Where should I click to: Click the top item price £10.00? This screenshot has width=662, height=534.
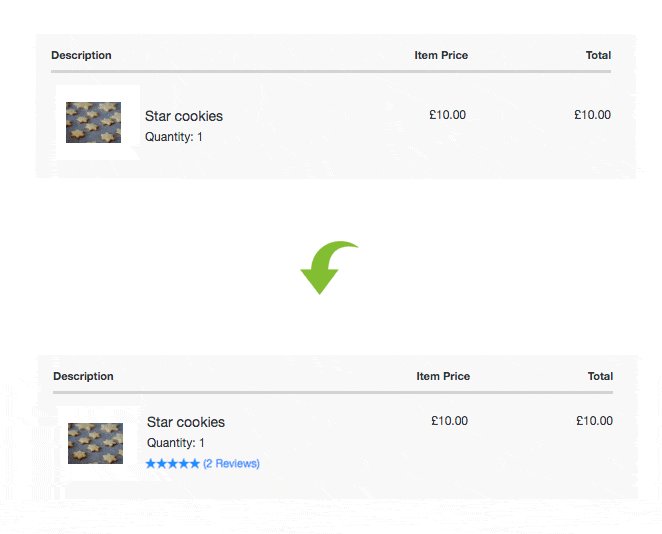448,115
